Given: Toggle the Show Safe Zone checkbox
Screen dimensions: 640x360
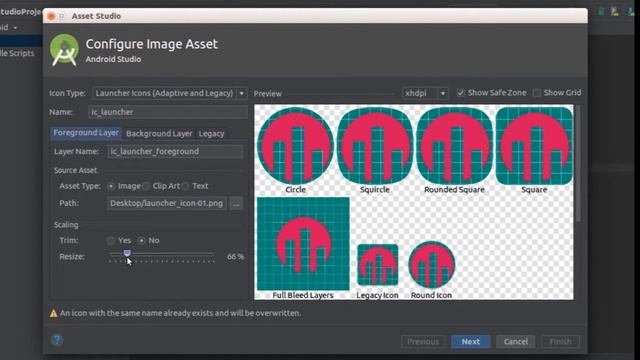Looking at the screenshot, I should tap(460, 93).
